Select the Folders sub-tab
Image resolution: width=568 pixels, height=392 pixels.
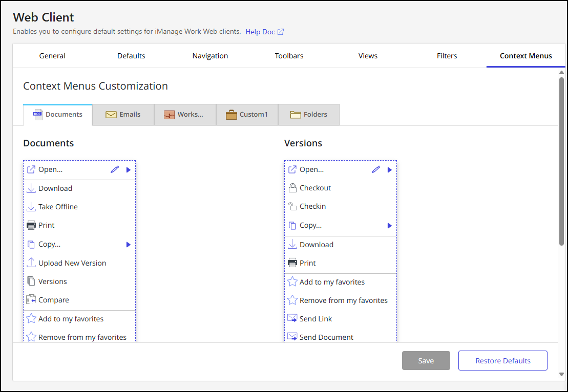coord(309,115)
